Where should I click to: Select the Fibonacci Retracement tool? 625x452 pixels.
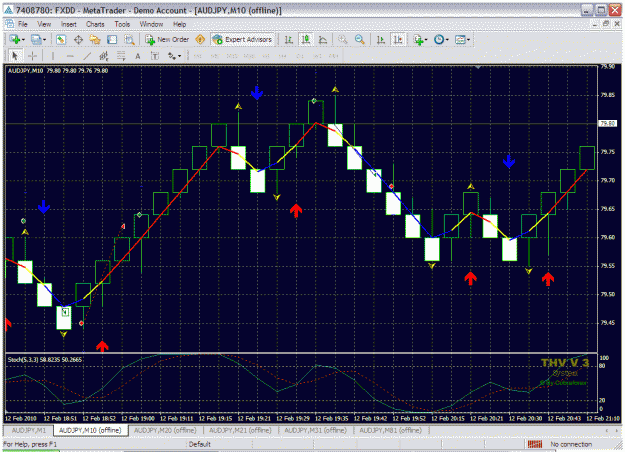click(121, 56)
